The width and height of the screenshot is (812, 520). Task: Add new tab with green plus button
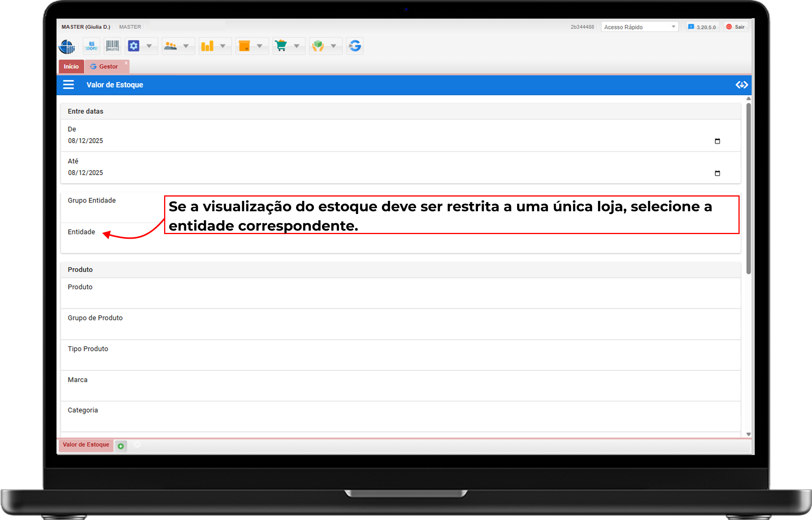pyautogui.click(x=121, y=446)
